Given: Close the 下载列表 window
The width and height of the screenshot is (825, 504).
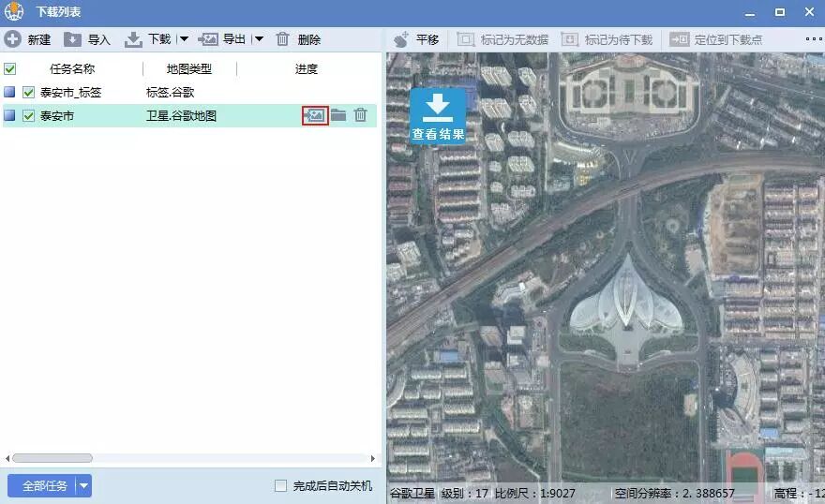Looking at the screenshot, I should click(809, 11).
